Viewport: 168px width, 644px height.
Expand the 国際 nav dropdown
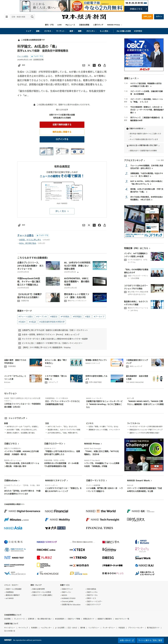click(81, 31)
